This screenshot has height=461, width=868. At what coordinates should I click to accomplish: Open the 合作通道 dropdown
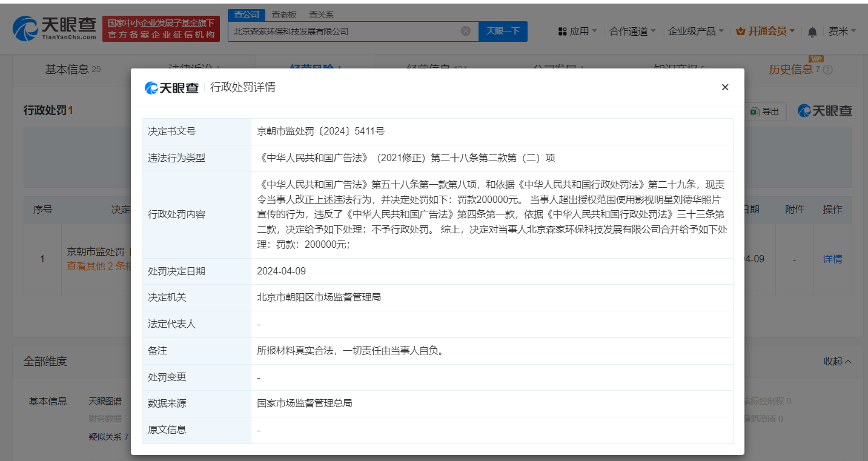[630, 31]
